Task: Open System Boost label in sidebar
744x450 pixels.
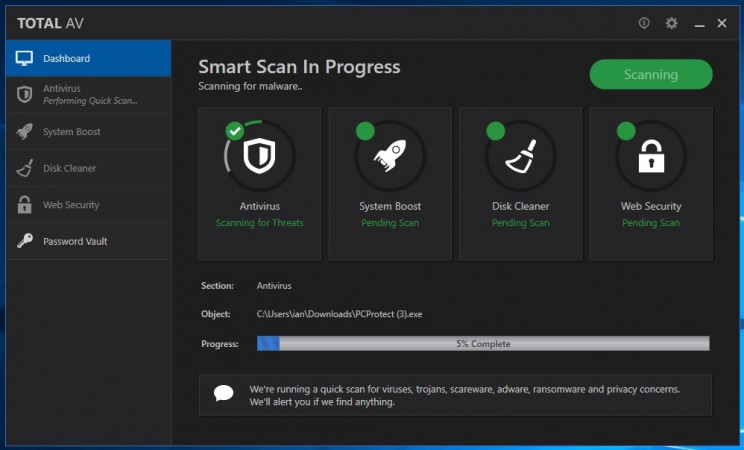Action: tap(72, 131)
